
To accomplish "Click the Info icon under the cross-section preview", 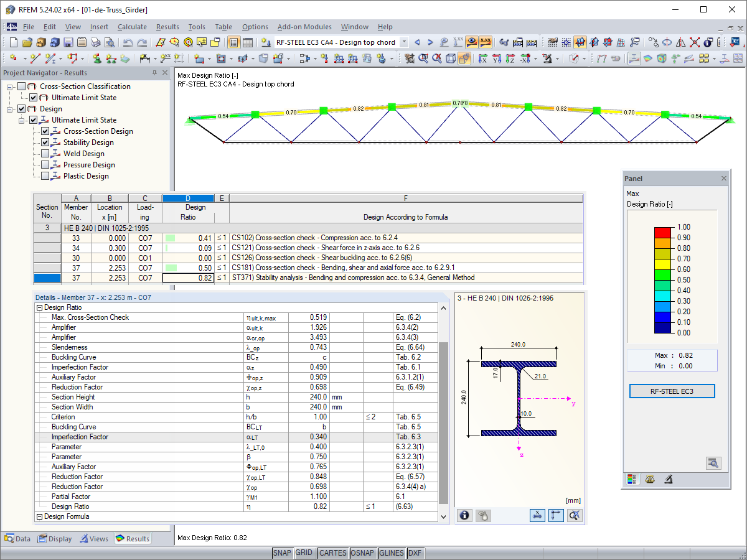I will click(464, 515).
